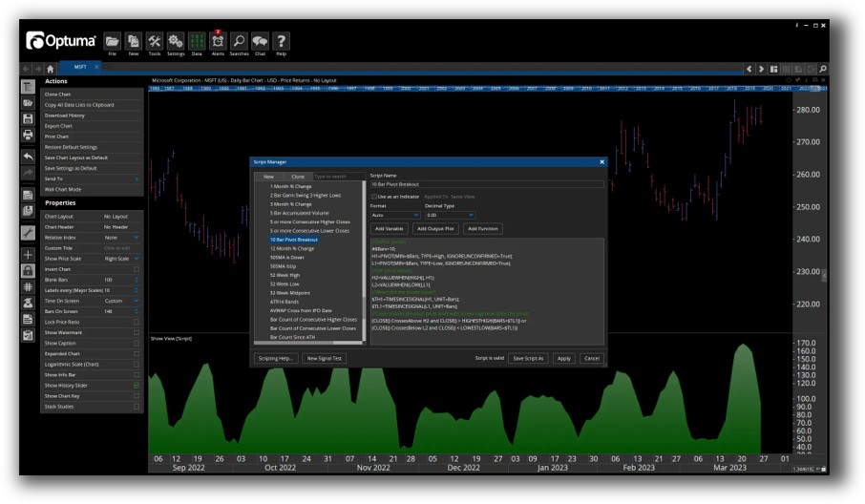
Task: Enable the Invert Chart checkbox
Action: pyautogui.click(x=137, y=269)
